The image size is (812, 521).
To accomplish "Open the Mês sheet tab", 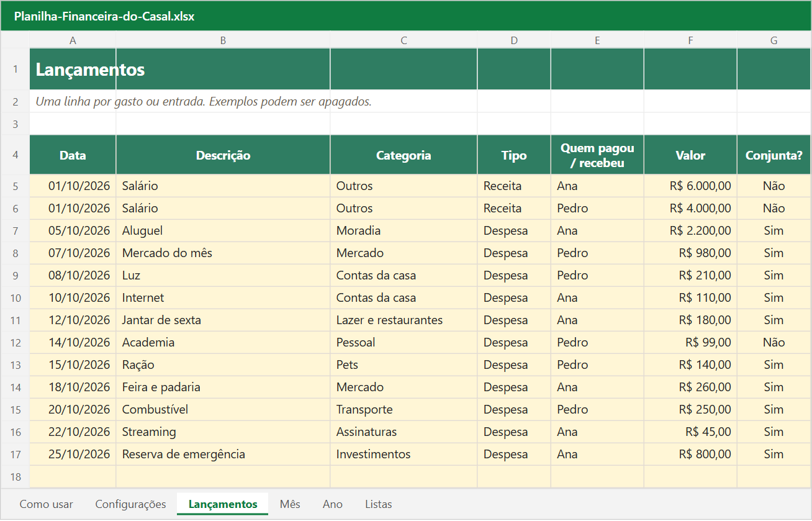I will [x=290, y=504].
